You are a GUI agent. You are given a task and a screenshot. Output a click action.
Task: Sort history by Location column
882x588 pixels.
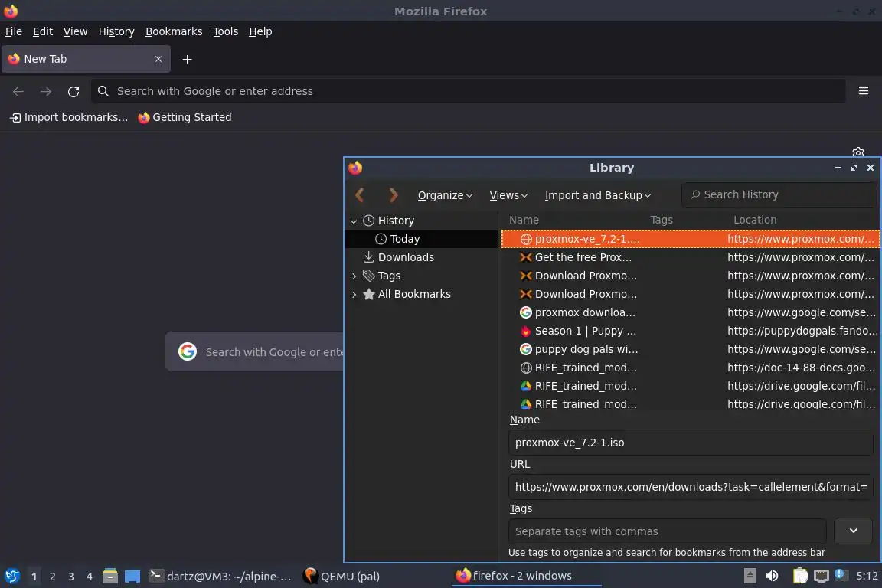click(755, 220)
